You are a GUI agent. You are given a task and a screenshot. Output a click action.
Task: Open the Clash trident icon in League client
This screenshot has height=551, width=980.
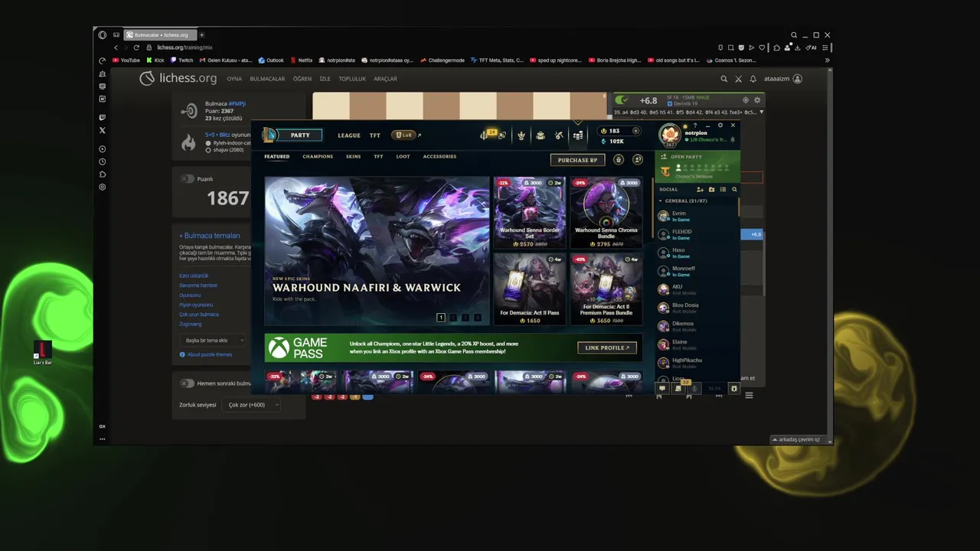(x=484, y=135)
